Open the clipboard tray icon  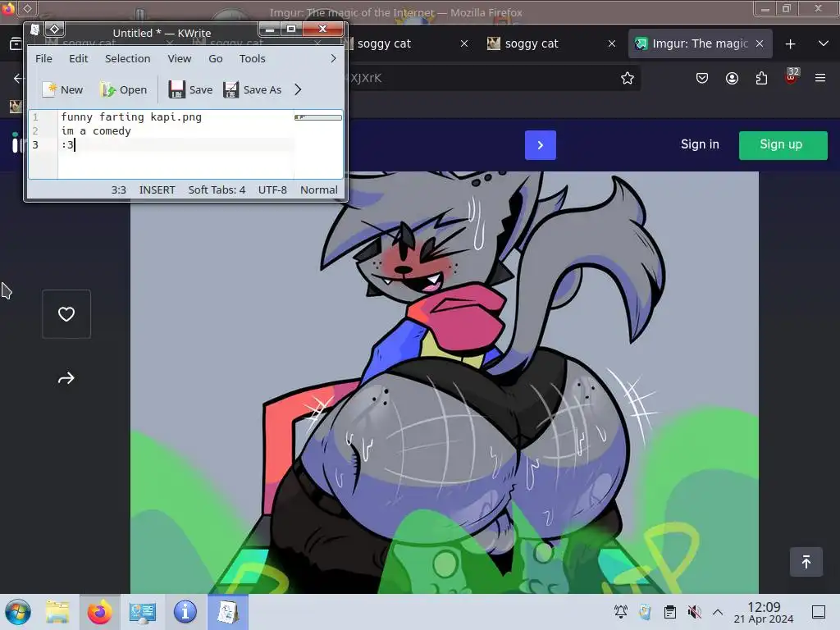pos(669,612)
